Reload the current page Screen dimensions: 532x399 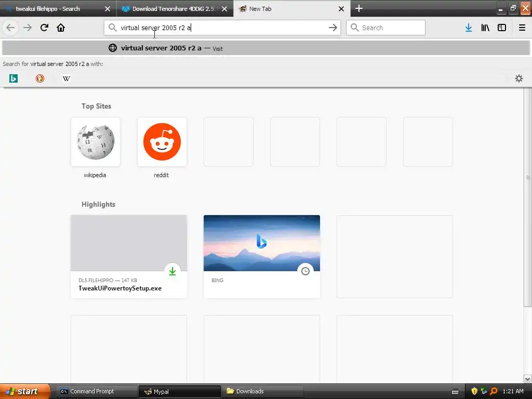point(44,28)
